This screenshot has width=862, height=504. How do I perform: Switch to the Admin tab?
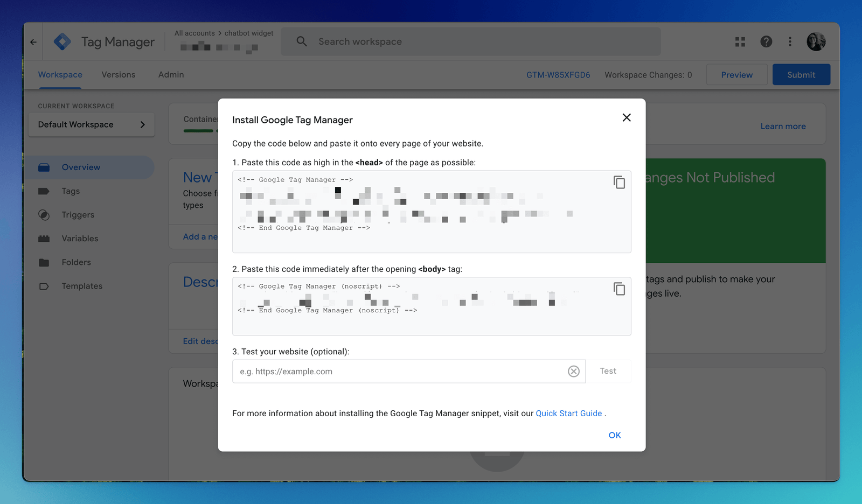click(x=171, y=75)
